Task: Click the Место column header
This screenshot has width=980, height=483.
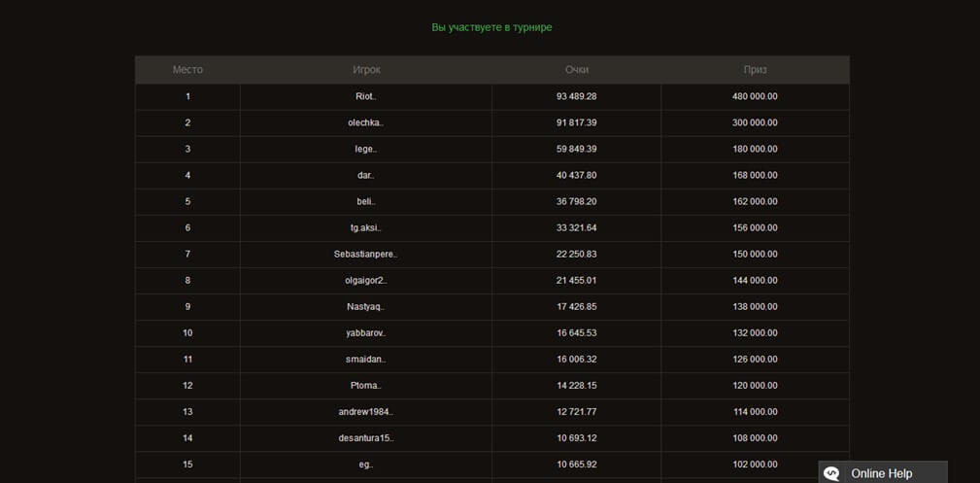Action: (x=187, y=70)
